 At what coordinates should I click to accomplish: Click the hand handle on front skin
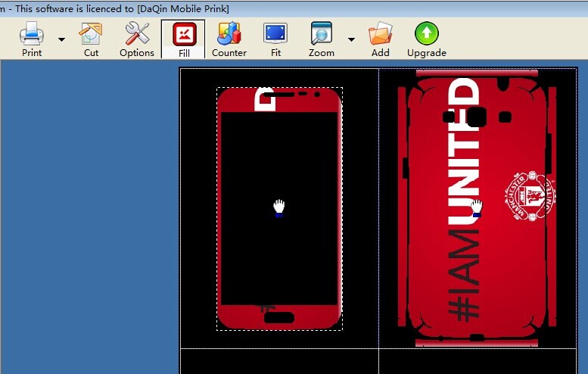(278, 207)
